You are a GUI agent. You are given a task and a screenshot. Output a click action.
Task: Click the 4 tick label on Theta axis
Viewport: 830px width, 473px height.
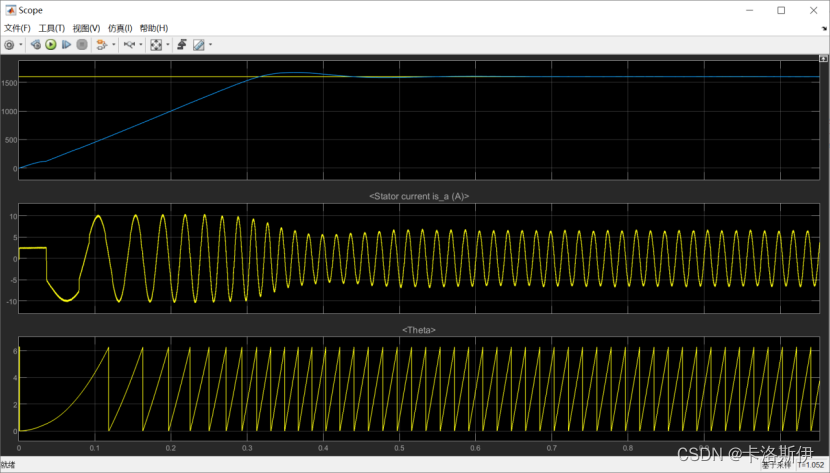coord(15,378)
